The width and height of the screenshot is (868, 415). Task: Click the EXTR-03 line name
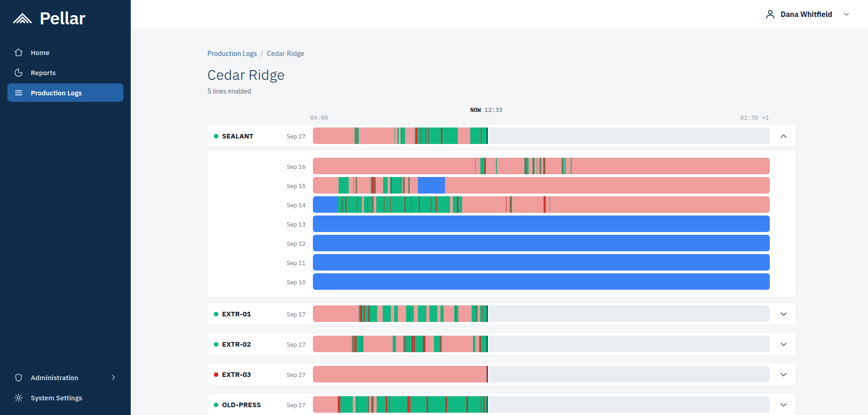(x=236, y=375)
